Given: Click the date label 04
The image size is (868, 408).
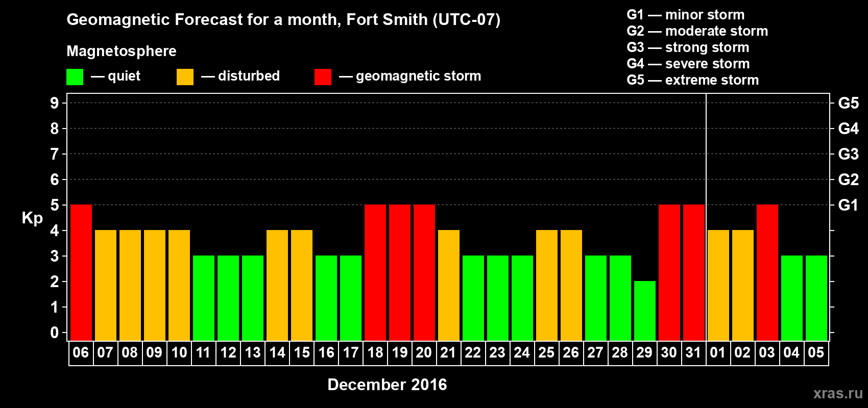Looking at the screenshot, I should (x=791, y=352).
